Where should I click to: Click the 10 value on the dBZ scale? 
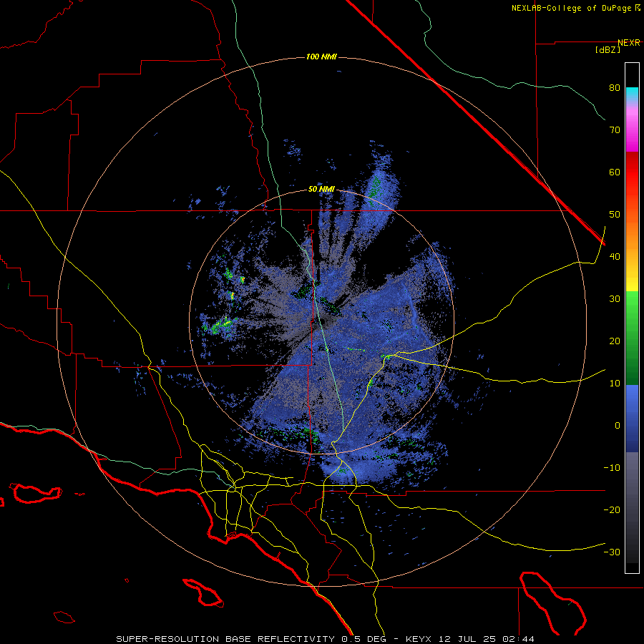pyautogui.click(x=615, y=384)
